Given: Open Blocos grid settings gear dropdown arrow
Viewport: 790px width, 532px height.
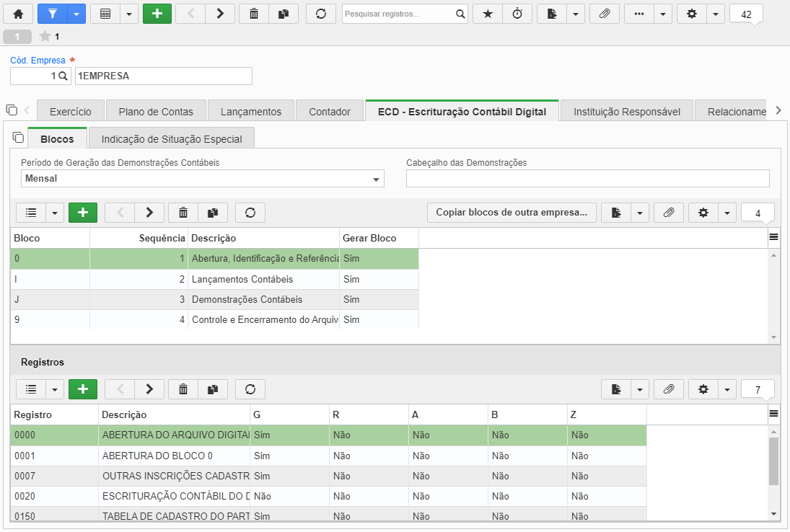Looking at the screenshot, I should 727,213.
